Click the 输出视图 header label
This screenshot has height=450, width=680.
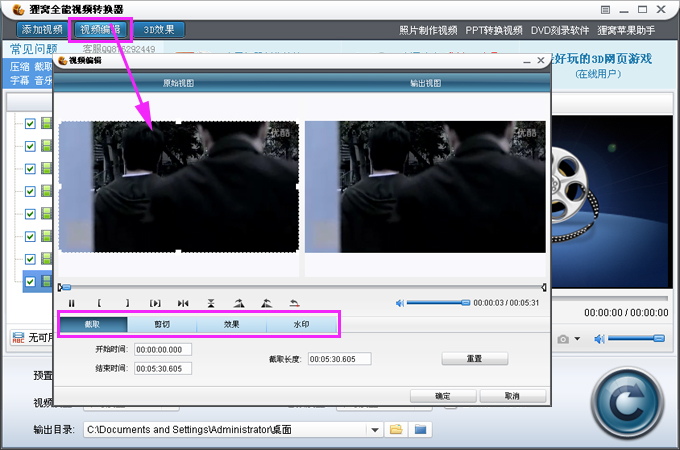(425, 83)
